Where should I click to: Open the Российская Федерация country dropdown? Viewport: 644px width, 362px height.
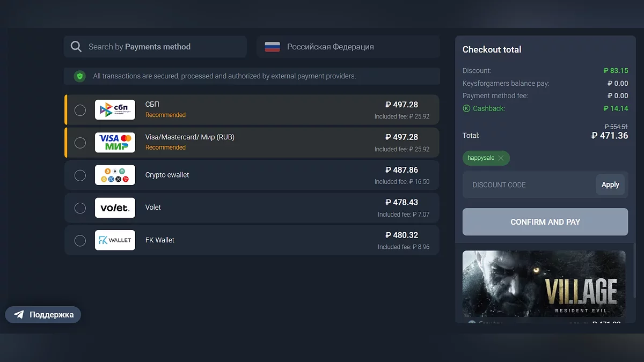click(348, 47)
